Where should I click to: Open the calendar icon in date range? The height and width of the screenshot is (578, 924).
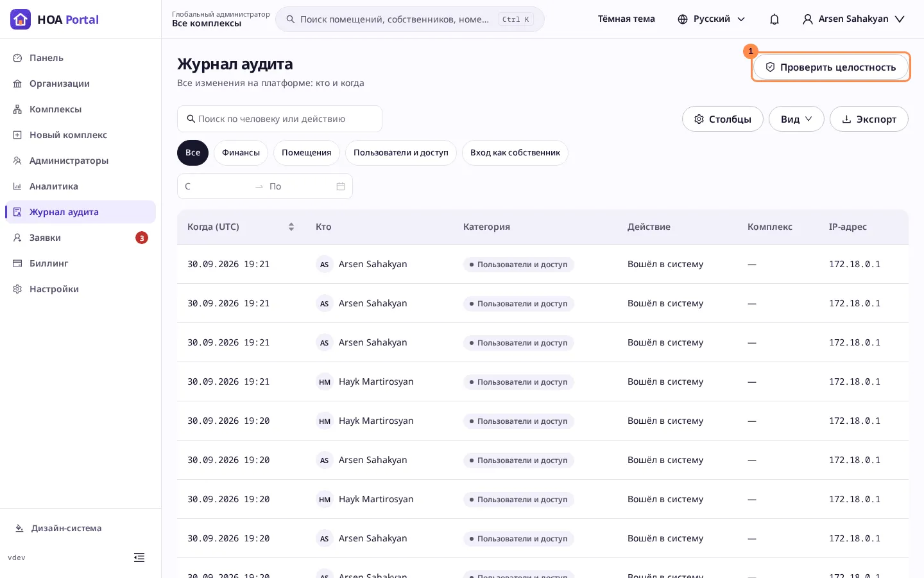click(341, 186)
